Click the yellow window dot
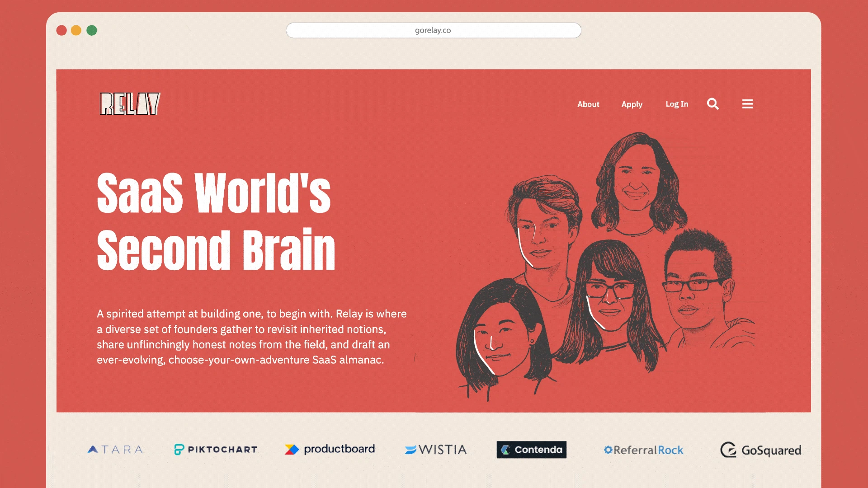 76,30
